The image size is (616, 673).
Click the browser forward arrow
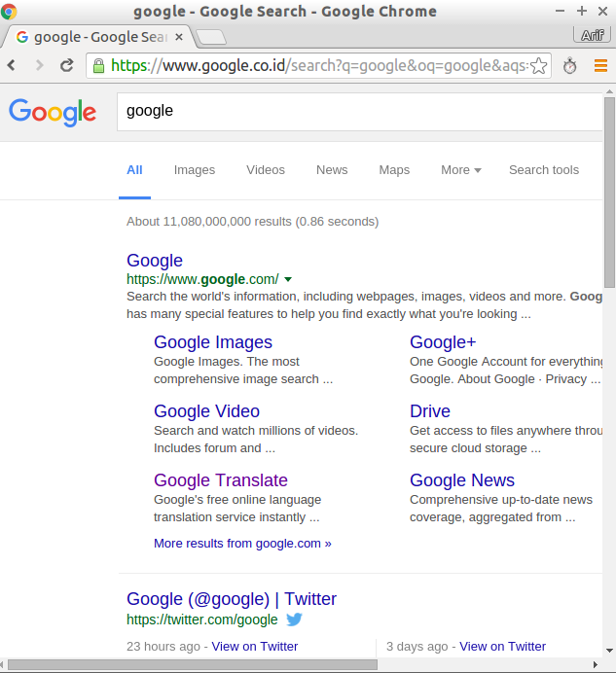[x=40, y=65]
